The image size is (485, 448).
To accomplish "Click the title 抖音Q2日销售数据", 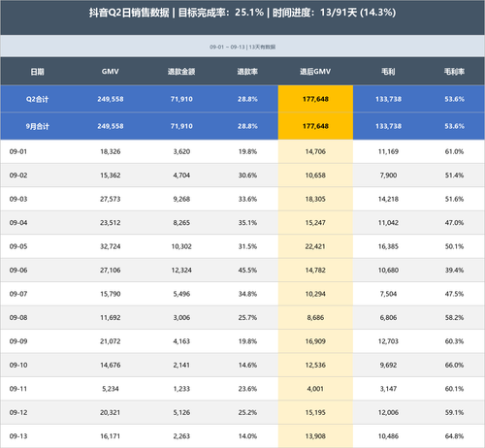I will (129, 13).
